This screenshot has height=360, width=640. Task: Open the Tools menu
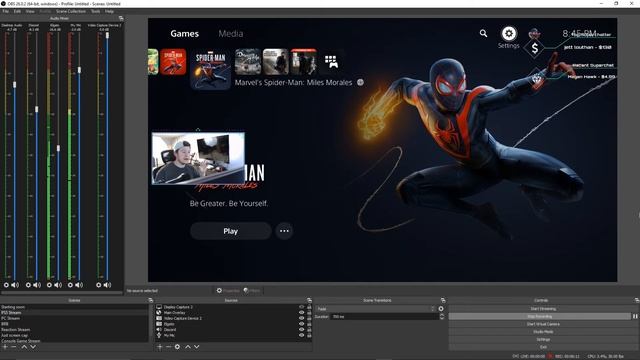coord(96,11)
